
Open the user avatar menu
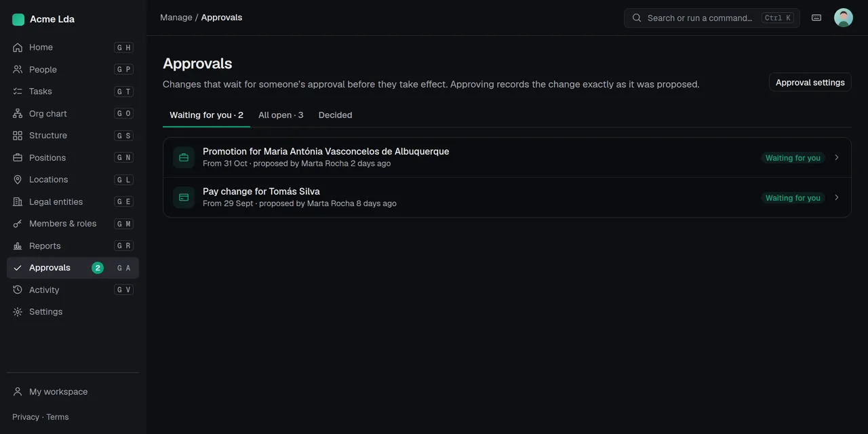pos(844,18)
